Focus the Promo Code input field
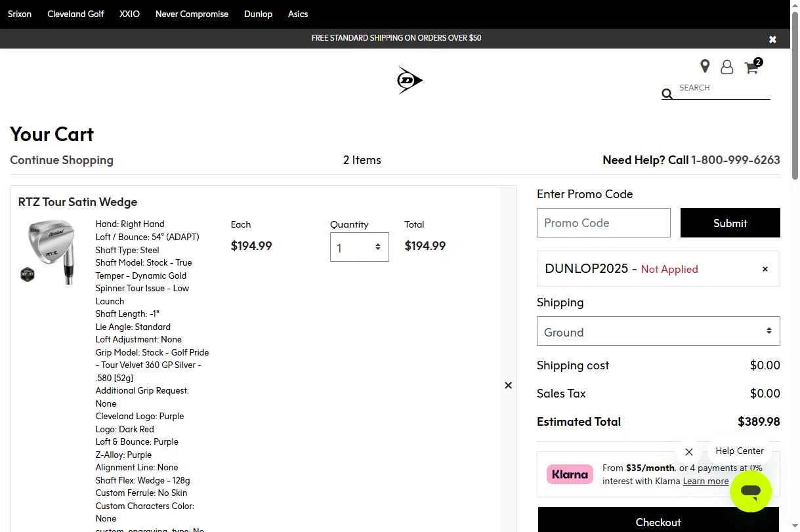 (604, 223)
